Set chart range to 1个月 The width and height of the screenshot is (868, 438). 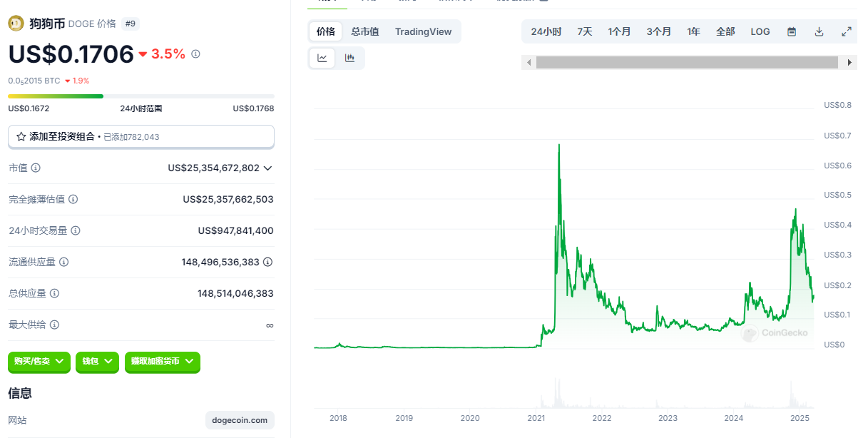[x=620, y=31]
